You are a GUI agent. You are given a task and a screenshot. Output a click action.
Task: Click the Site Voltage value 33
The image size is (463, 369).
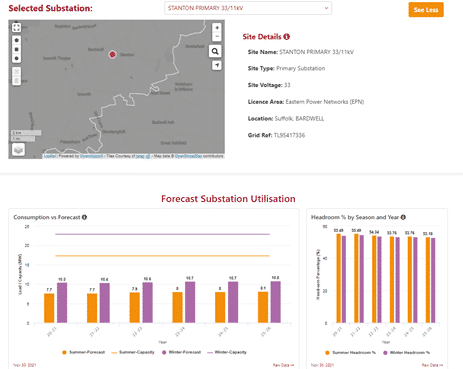(287, 85)
